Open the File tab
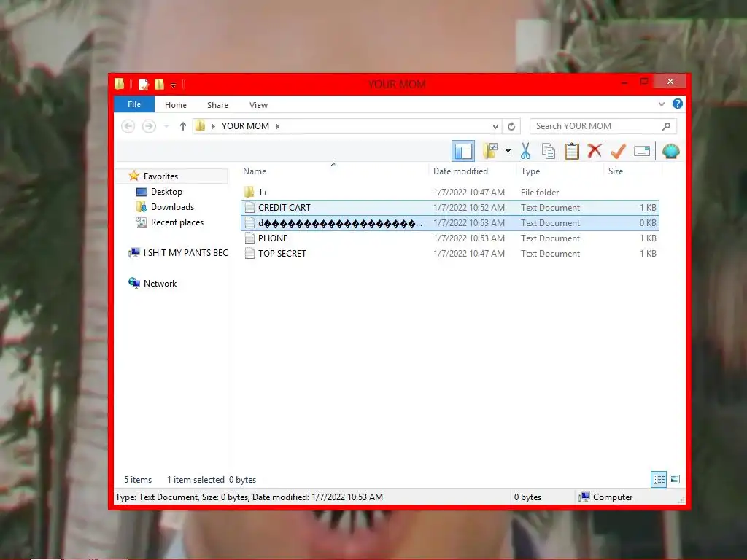This screenshot has height=560, width=747. point(134,104)
